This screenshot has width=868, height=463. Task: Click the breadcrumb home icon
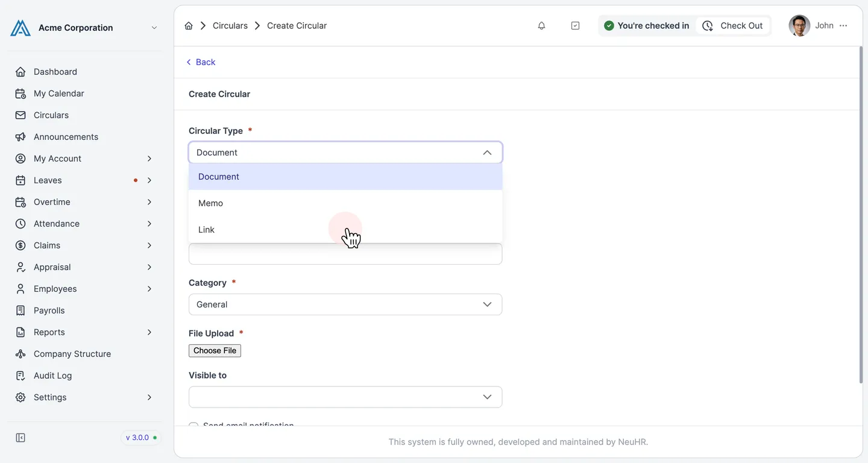(x=189, y=26)
